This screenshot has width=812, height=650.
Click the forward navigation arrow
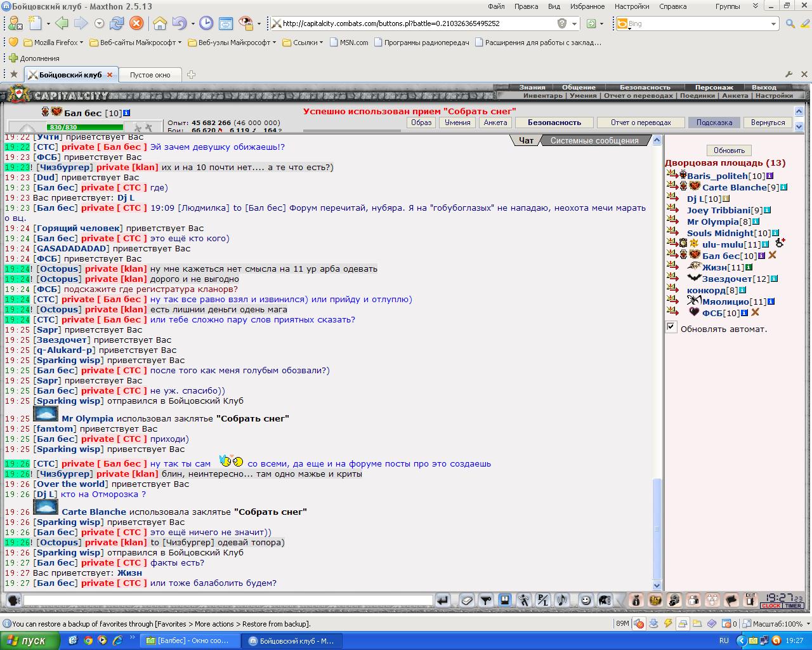(x=81, y=23)
